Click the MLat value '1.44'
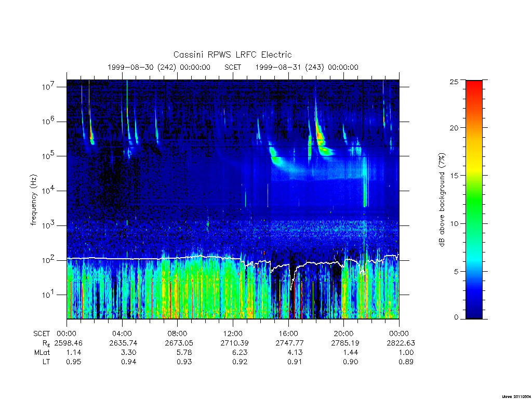Screen dimensions: 532x399 (x=351, y=353)
